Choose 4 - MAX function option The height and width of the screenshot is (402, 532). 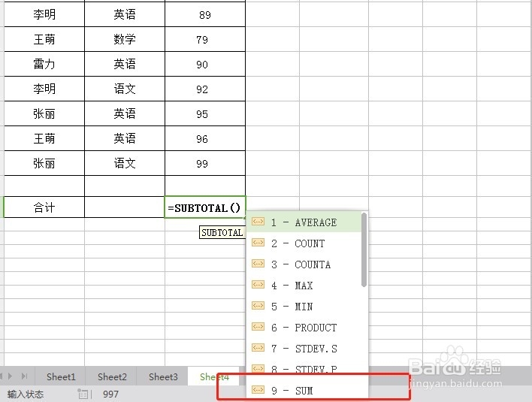(304, 286)
